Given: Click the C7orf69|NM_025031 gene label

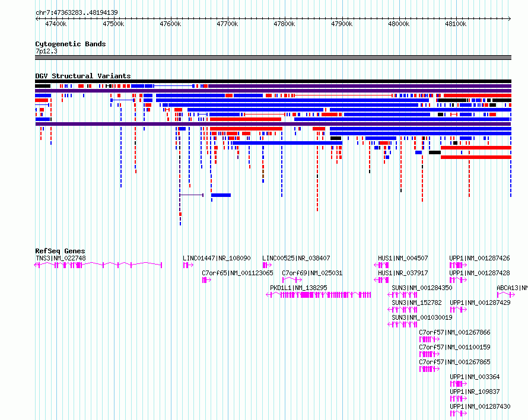Looking at the screenshot, I should tap(312, 273).
